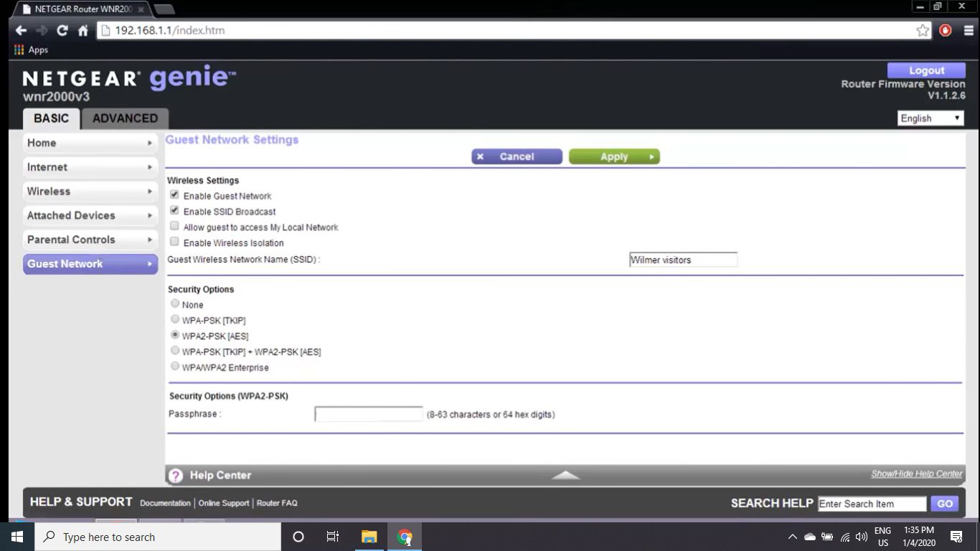The image size is (980, 551).
Task: Click the Cortana circle icon
Action: point(298,537)
